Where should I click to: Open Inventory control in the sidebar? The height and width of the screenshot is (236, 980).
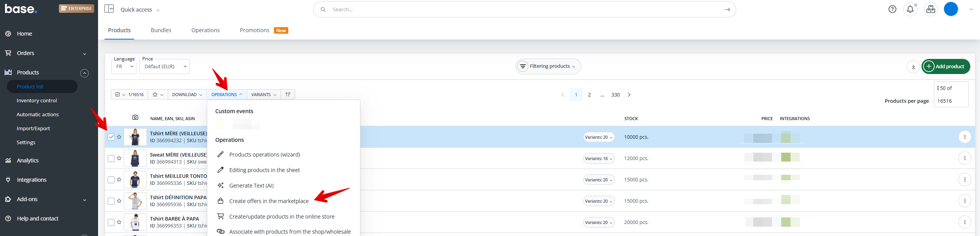pos(37,101)
